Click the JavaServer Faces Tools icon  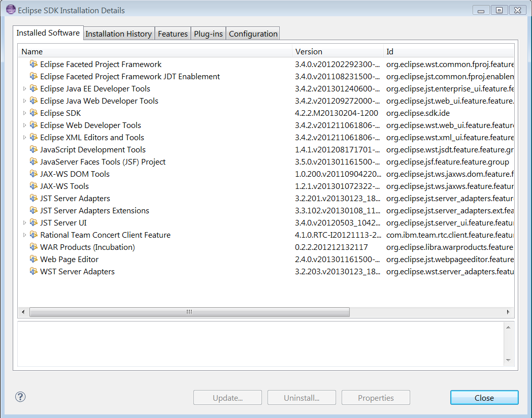(34, 162)
